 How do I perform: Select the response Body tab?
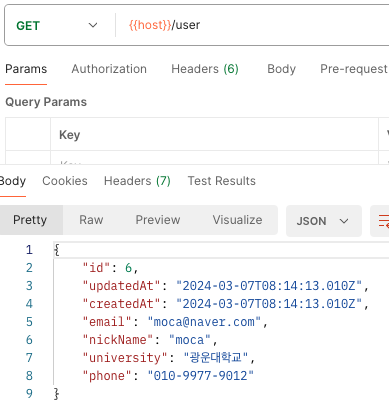coord(13,181)
